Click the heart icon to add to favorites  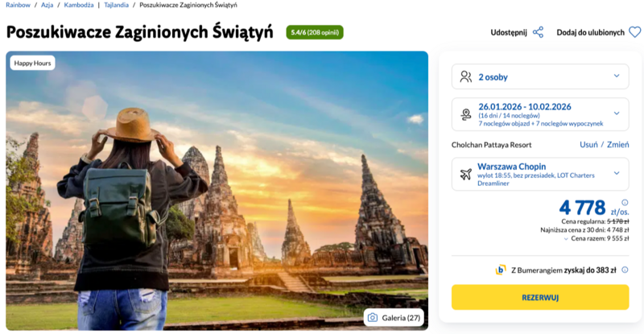tap(634, 32)
